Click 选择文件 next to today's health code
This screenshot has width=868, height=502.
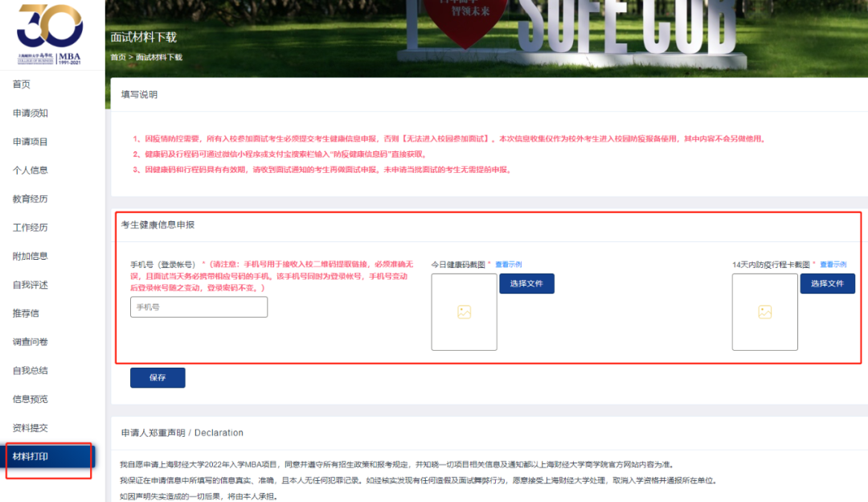(x=528, y=283)
